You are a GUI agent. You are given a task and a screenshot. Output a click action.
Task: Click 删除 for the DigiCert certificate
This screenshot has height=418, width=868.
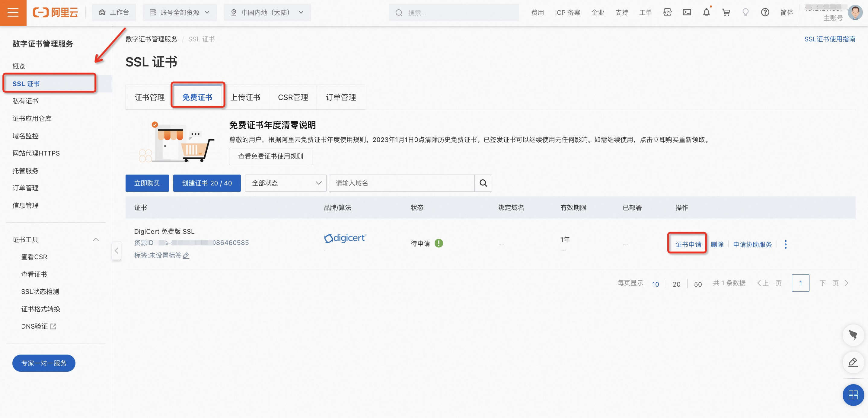point(717,244)
